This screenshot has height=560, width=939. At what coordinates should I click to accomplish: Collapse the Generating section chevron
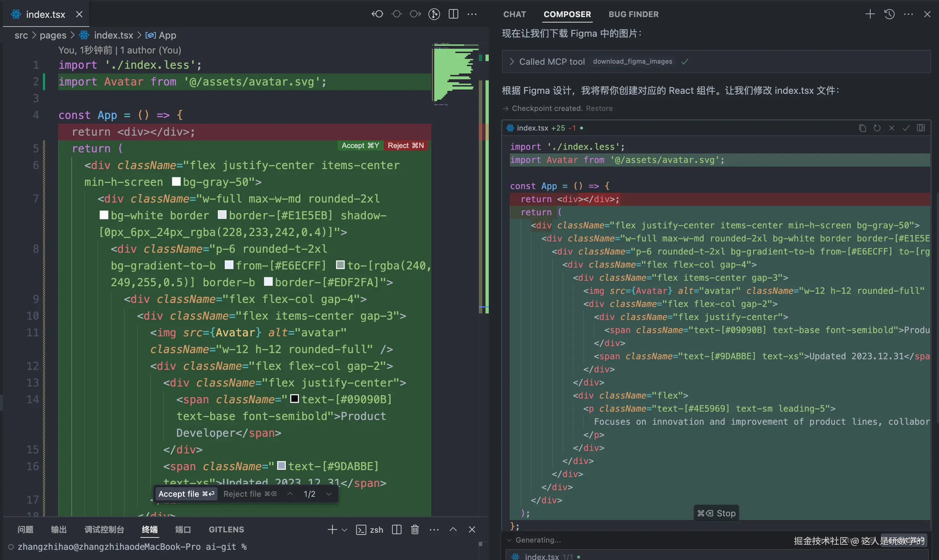(509, 540)
